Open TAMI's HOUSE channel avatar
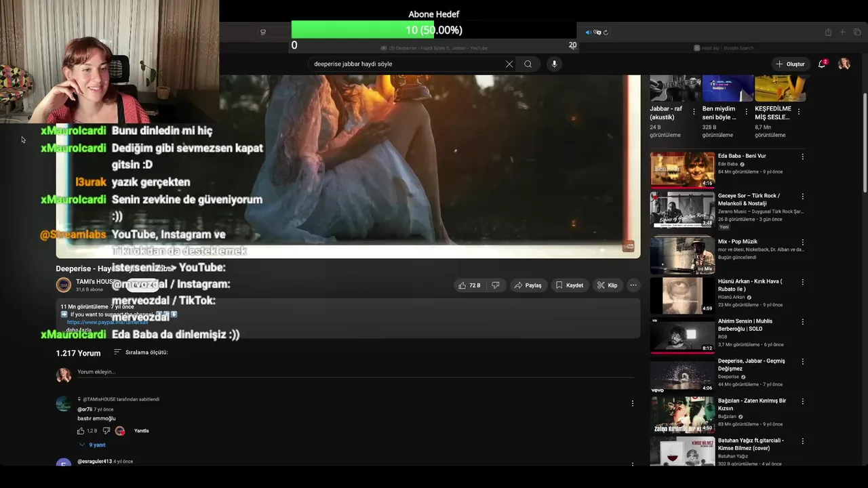The image size is (868, 488). [x=63, y=285]
